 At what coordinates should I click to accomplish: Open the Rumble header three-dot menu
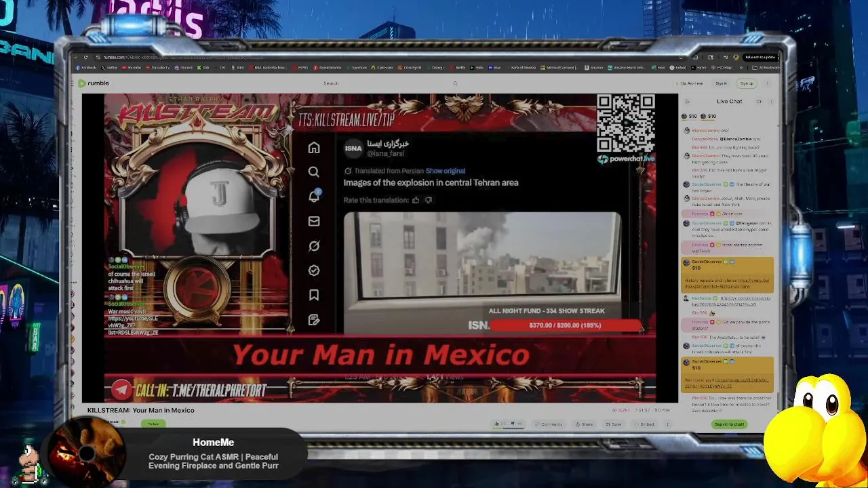[767, 83]
